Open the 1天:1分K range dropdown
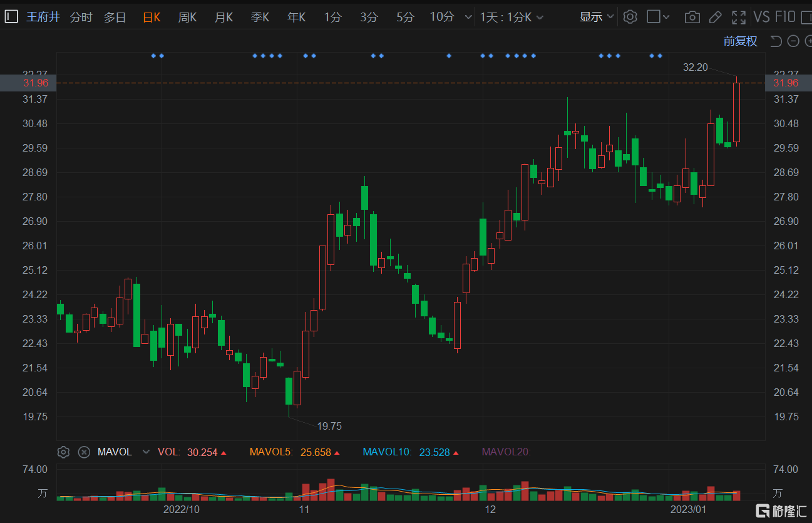The image size is (812, 523). point(512,18)
